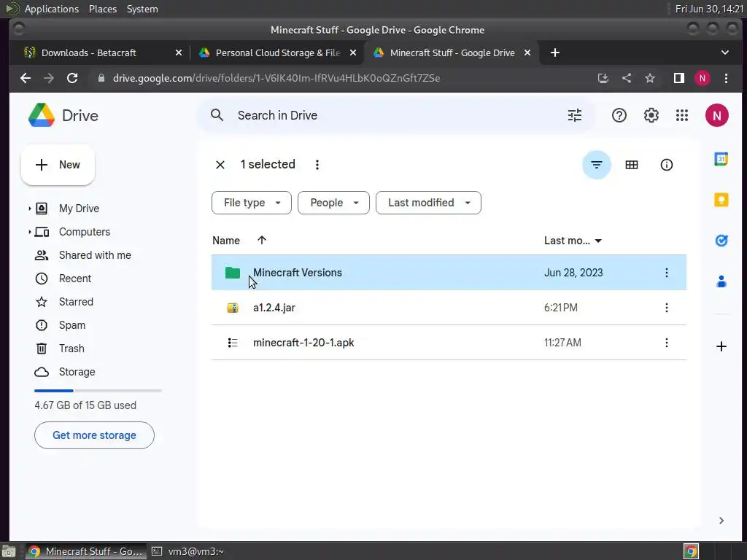Open Chrome tab search chevron

coord(724,52)
